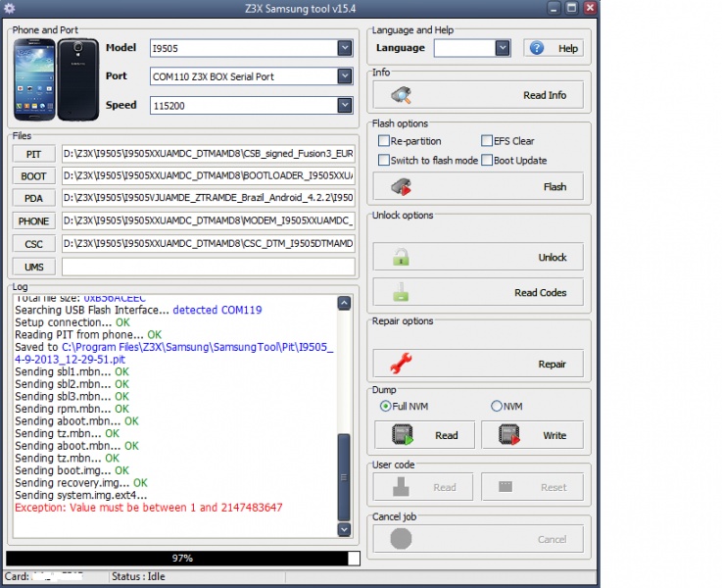Click the UMS file button
The image size is (722, 588).
tap(33, 267)
